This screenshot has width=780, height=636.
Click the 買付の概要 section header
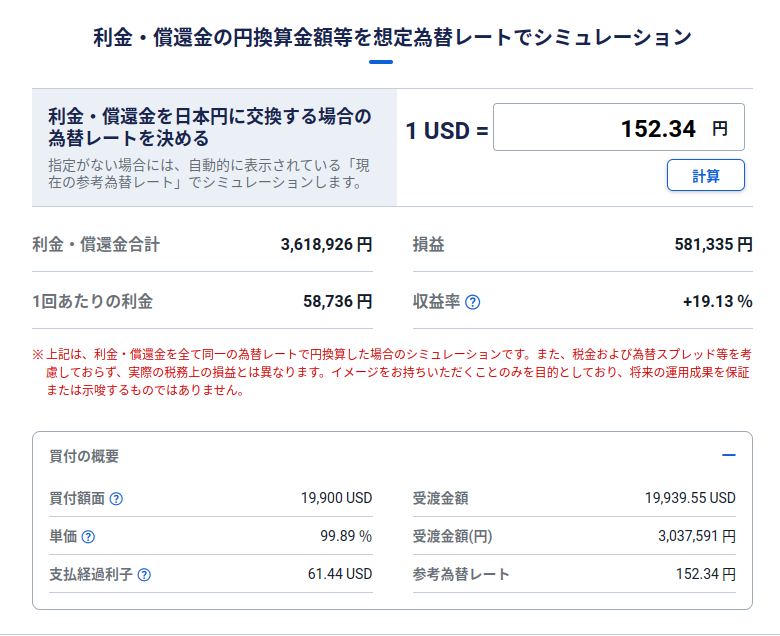tap(84, 456)
